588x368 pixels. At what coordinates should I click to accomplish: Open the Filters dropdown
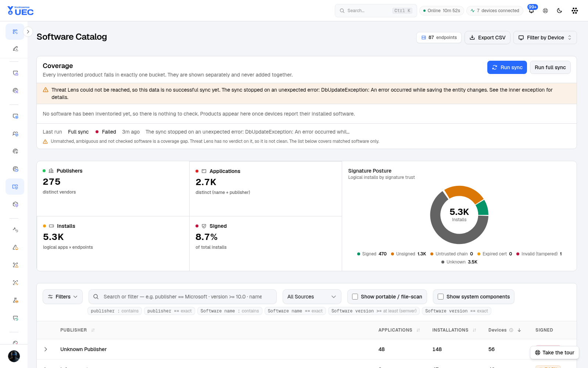point(63,297)
